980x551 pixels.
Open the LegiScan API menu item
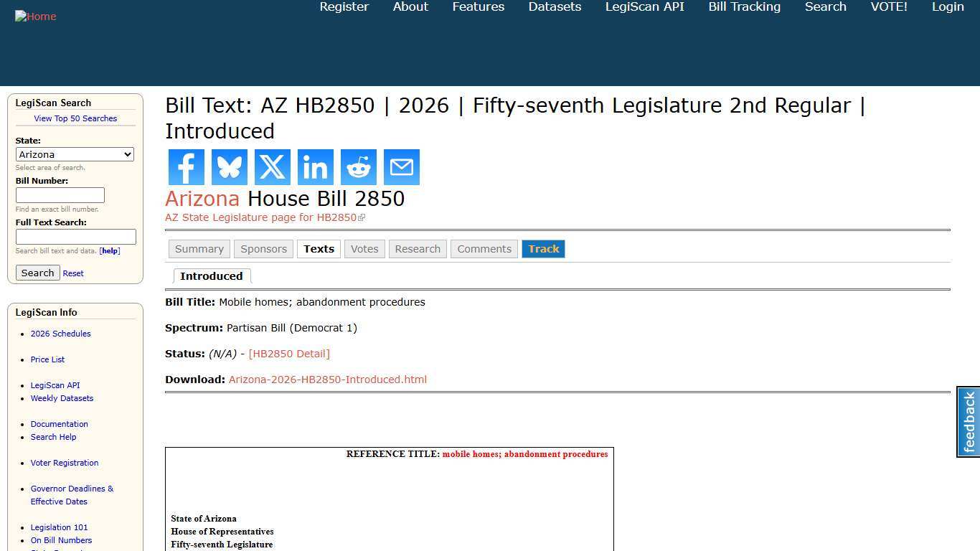click(x=644, y=6)
